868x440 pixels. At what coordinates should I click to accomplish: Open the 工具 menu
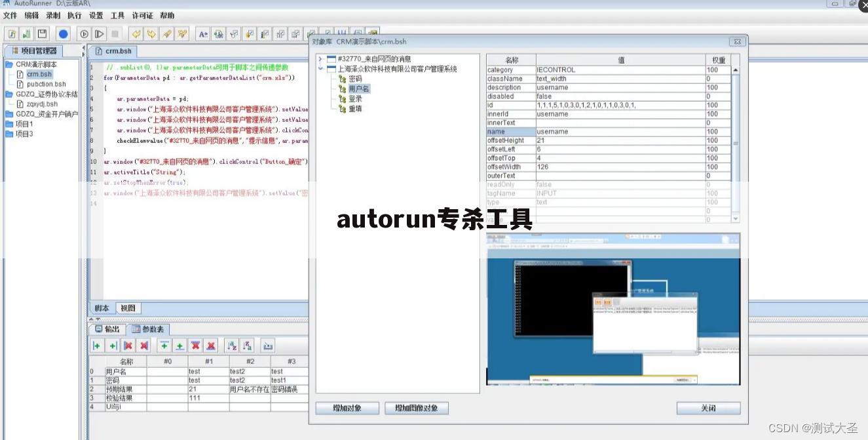pyautogui.click(x=117, y=16)
